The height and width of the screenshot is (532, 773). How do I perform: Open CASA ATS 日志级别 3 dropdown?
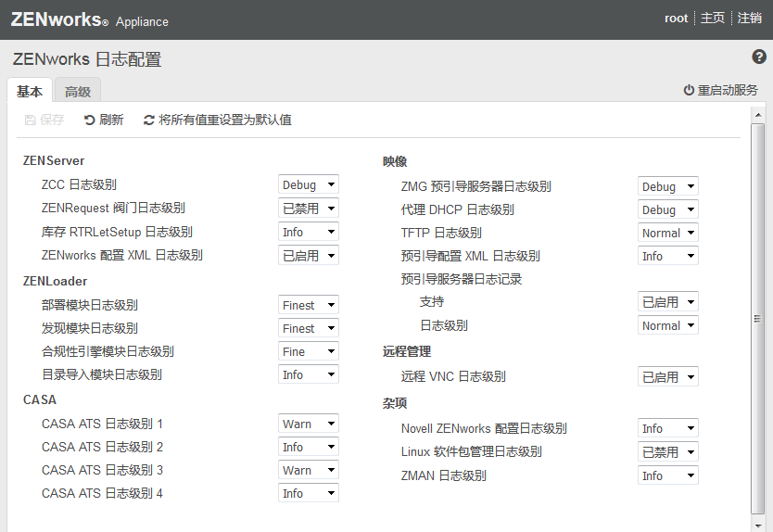coord(308,470)
